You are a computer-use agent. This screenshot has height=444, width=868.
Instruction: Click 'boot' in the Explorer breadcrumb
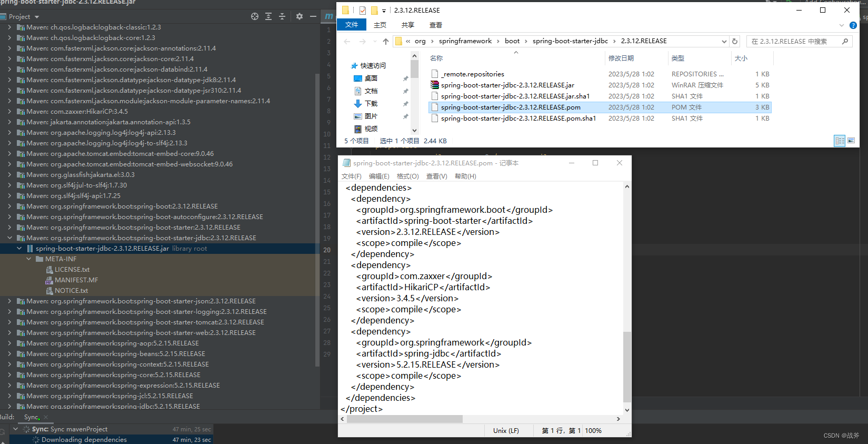coord(512,41)
